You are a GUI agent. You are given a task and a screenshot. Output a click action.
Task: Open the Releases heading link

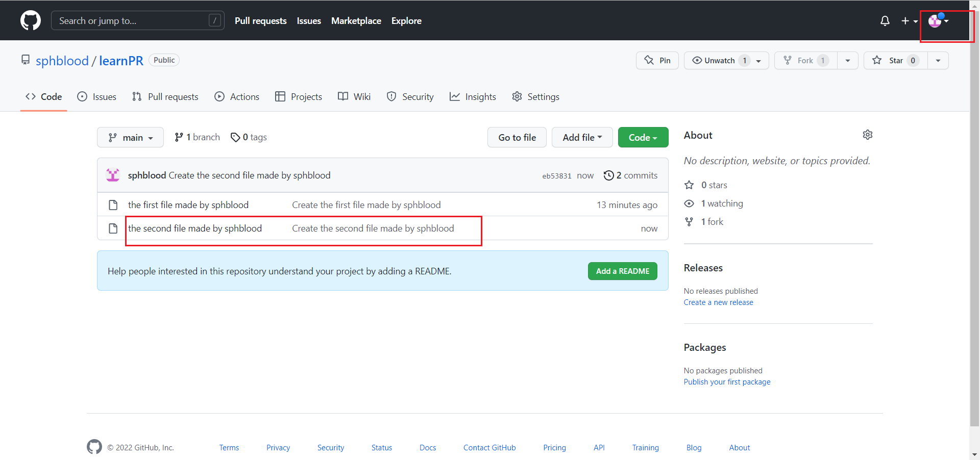[x=703, y=268]
